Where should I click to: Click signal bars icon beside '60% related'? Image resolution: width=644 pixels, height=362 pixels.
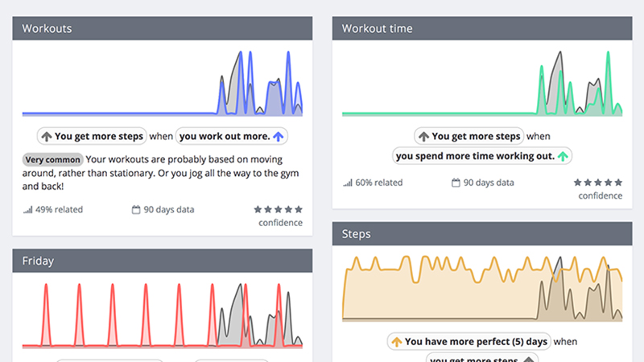click(348, 183)
